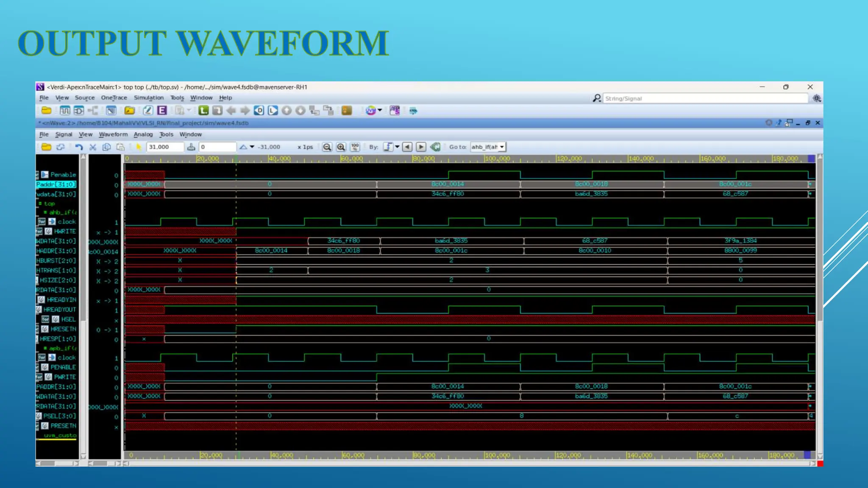This screenshot has height=488, width=868.
Task: Click the scissors cut icon
Action: click(x=93, y=147)
